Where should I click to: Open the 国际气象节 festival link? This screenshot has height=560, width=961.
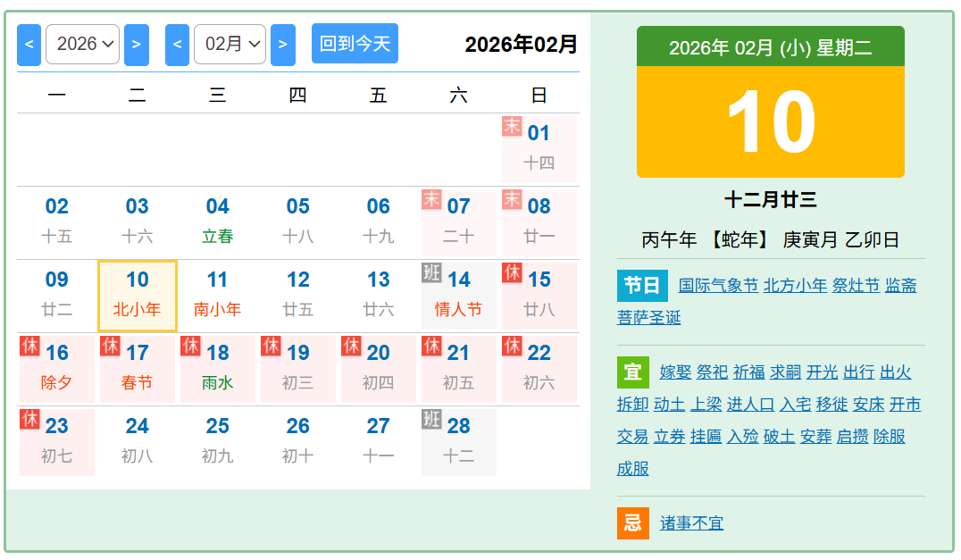[718, 286]
